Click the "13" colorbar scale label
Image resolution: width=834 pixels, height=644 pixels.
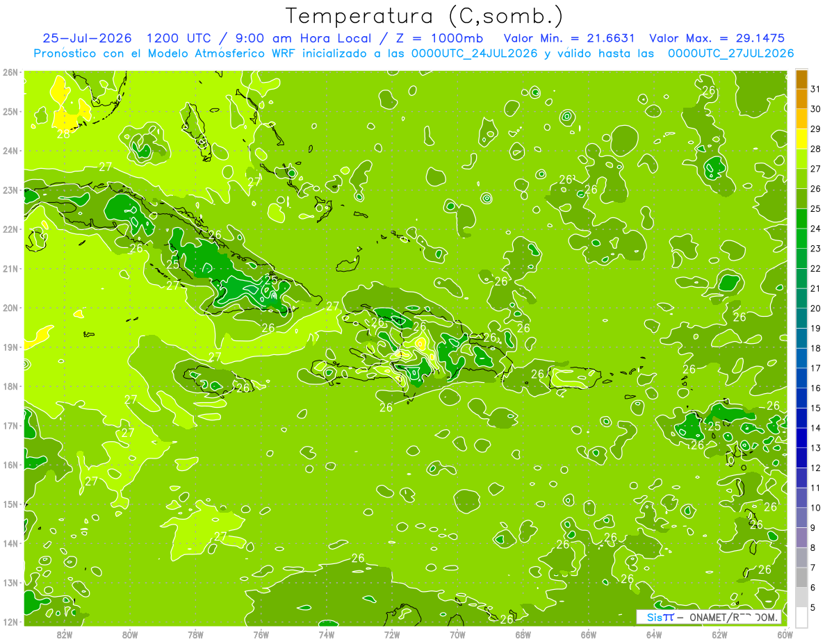(x=815, y=448)
